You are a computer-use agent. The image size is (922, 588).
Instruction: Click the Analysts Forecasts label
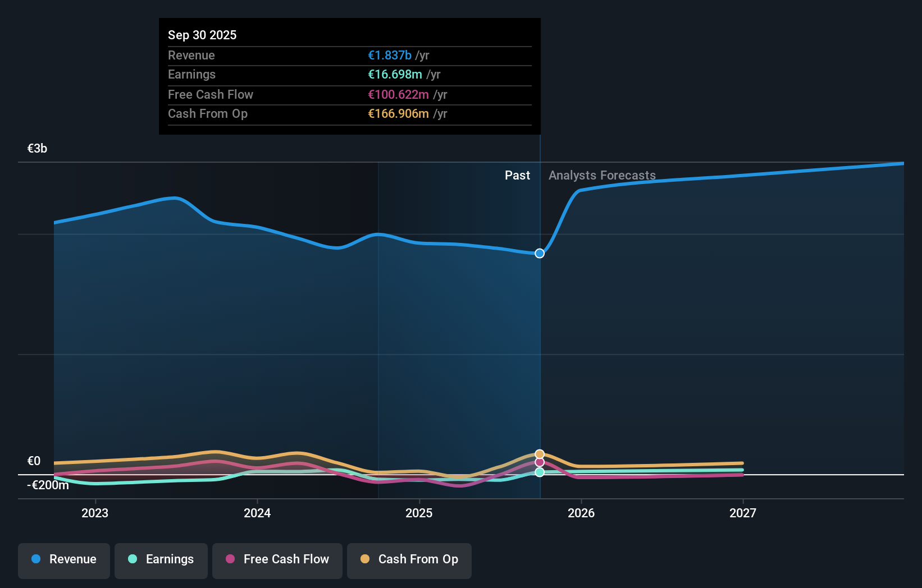pos(602,175)
